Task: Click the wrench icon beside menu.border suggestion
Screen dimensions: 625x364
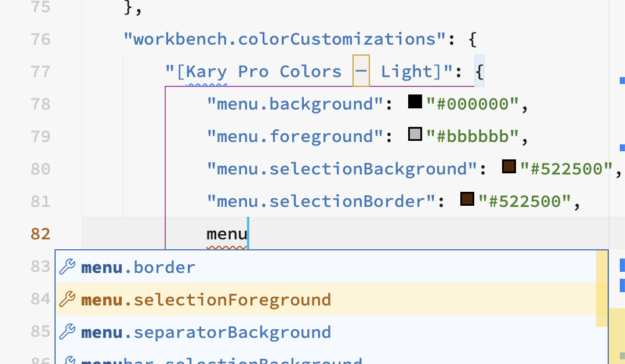Action: (67, 267)
